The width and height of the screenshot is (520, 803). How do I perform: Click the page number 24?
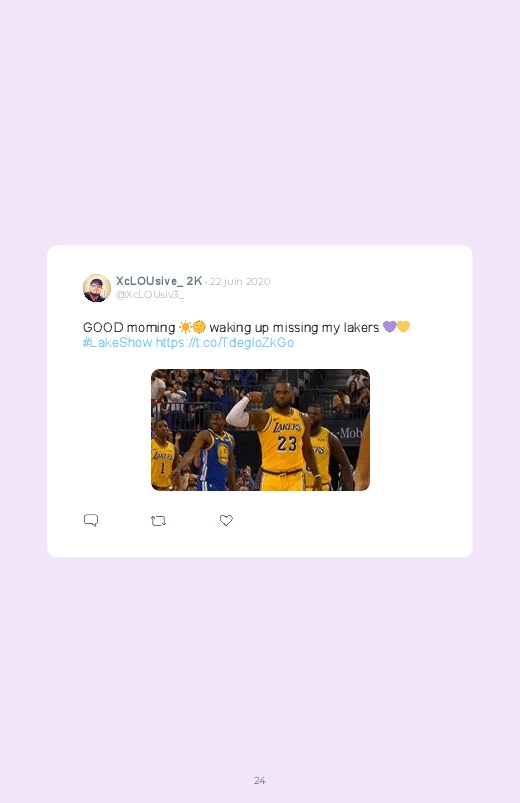[260, 780]
